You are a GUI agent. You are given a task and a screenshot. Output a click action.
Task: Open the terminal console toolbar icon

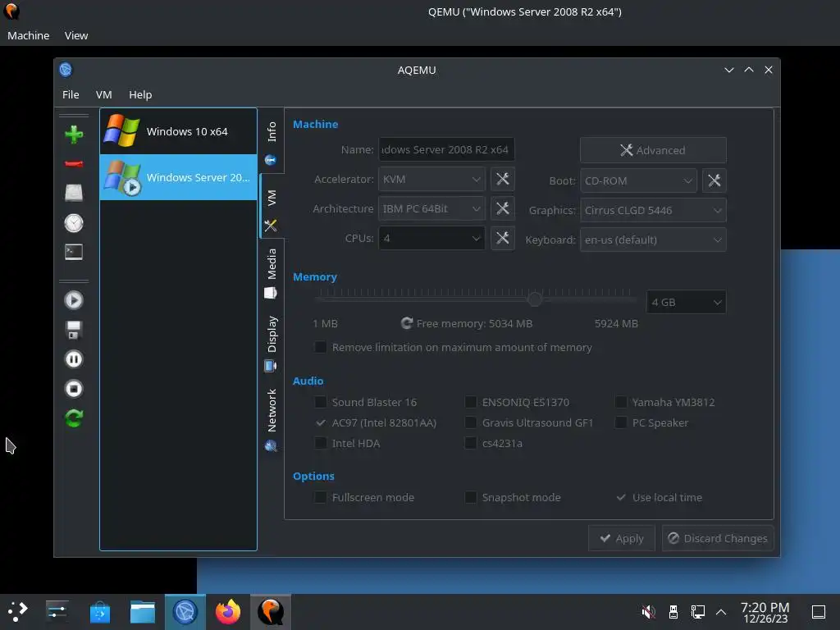tap(74, 252)
